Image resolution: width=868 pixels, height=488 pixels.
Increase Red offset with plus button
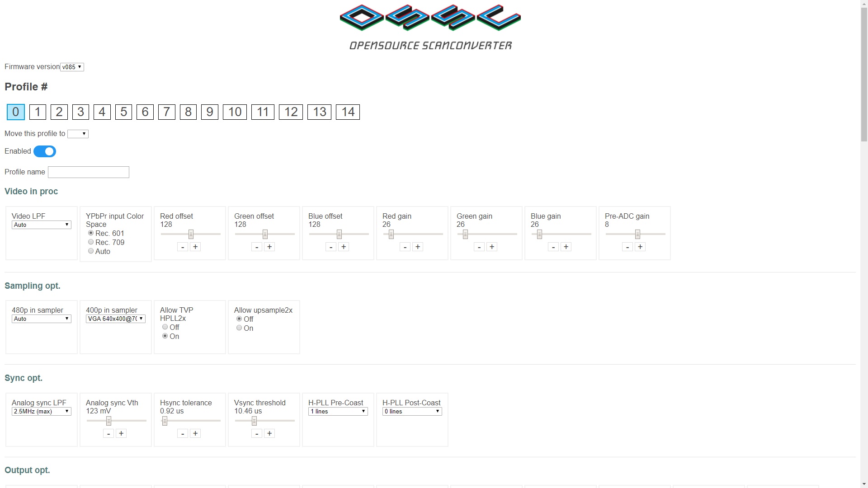[195, 247]
